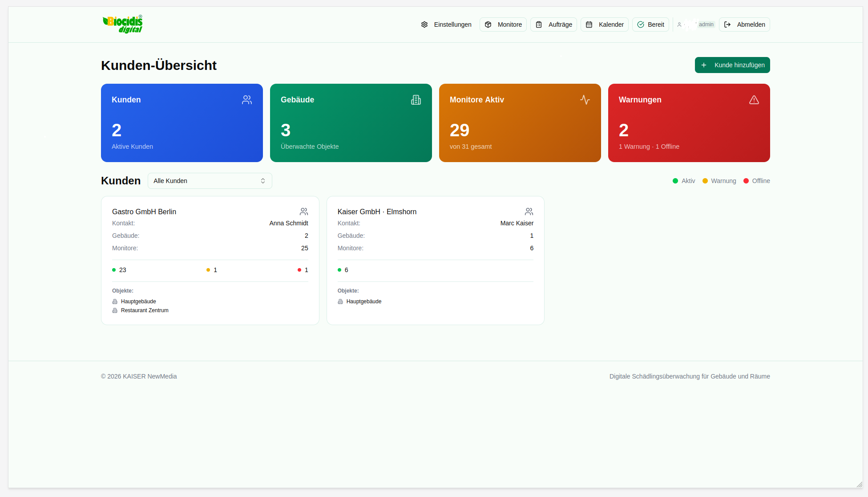Select the red Warnungen summary card

pos(689,123)
